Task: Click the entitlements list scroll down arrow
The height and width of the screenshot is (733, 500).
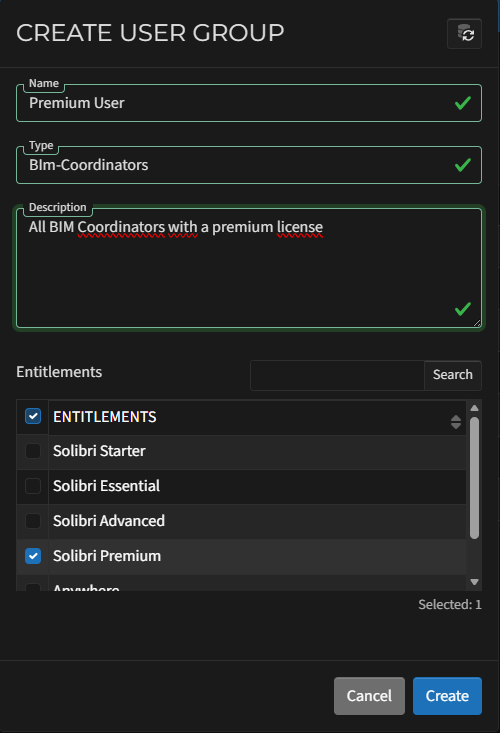Action: [474, 582]
